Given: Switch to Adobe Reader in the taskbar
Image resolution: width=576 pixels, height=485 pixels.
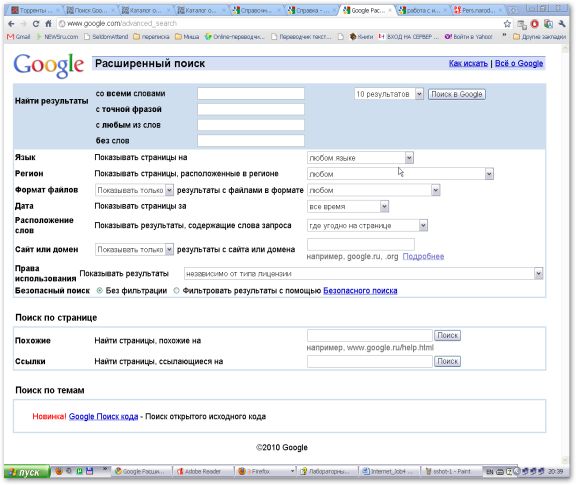Looking at the screenshot, I should click(x=203, y=471).
